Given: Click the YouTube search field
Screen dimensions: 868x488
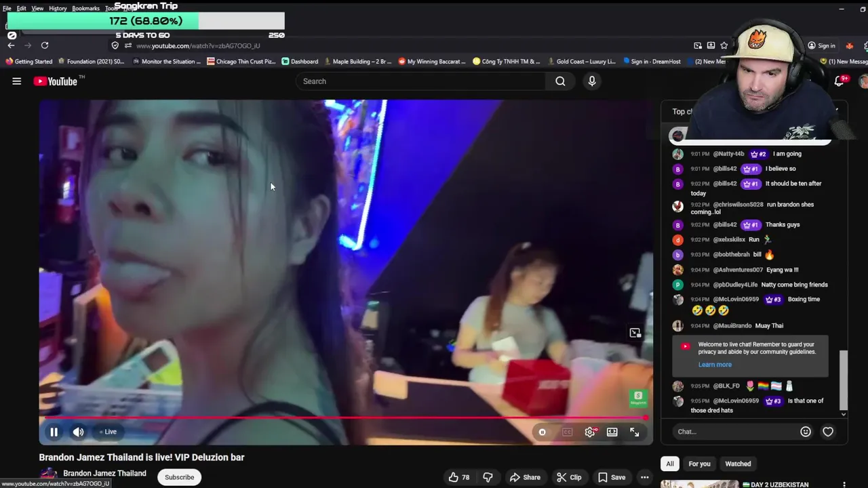Looking at the screenshot, I should [420, 81].
